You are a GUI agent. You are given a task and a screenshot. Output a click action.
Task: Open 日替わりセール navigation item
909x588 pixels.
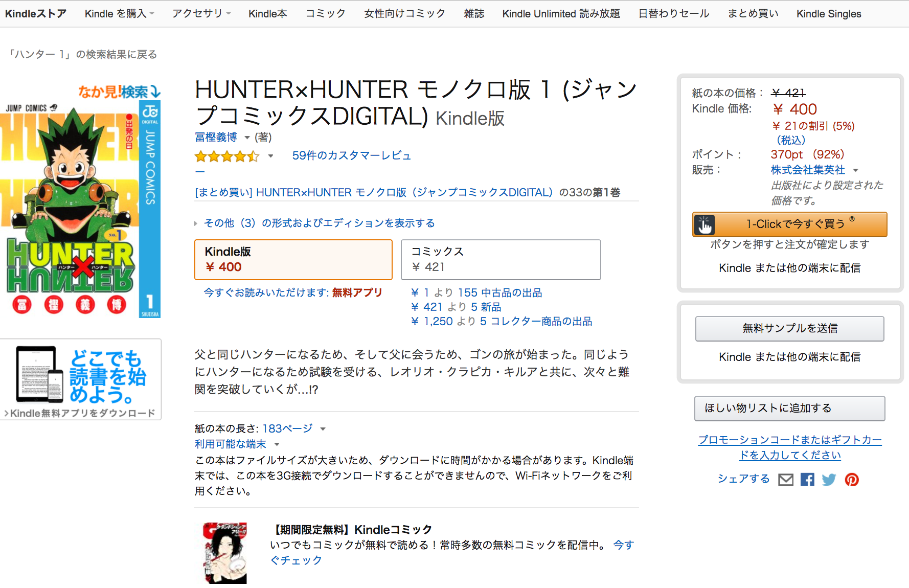click(674, 14)
